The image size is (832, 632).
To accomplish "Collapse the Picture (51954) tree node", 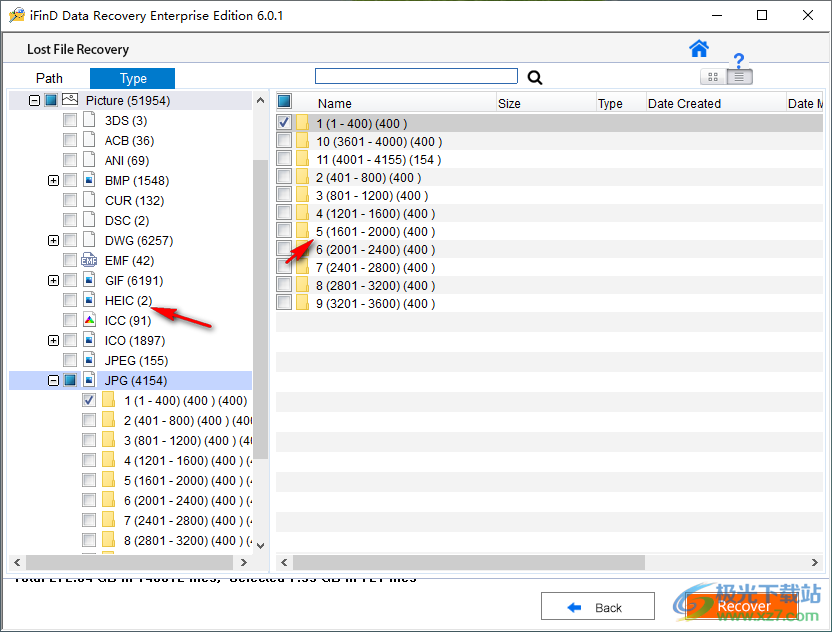I will pos(34,100).
